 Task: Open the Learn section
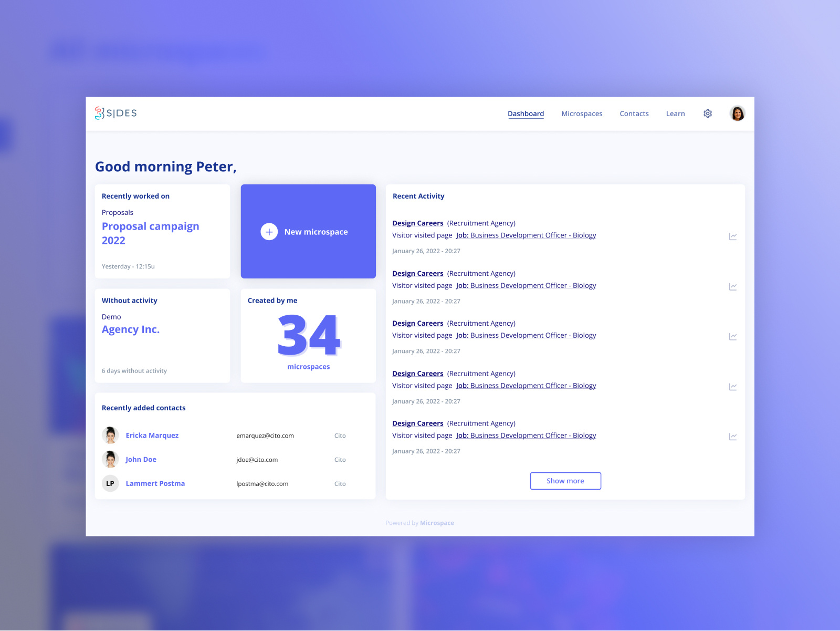click(676, 113)
